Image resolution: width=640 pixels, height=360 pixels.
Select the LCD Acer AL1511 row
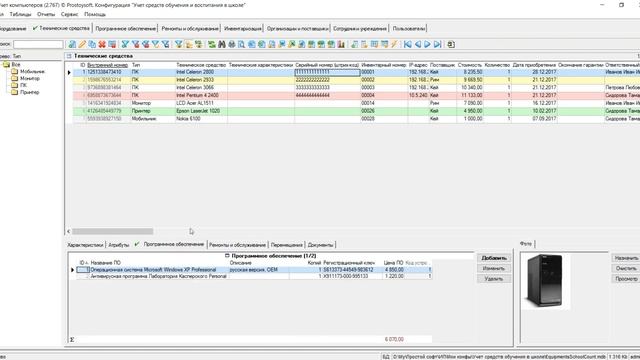[x=356, y=103]
